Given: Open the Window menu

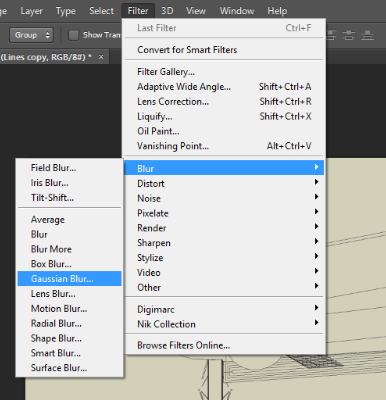Looking at the screenshot, I should tap(237, 11).
